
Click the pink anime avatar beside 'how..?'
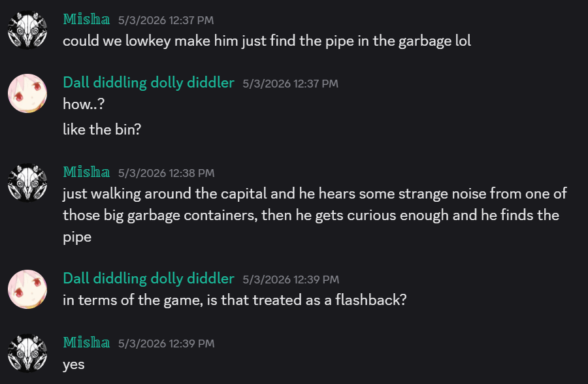pyautogui.click(x=27, y=93)
